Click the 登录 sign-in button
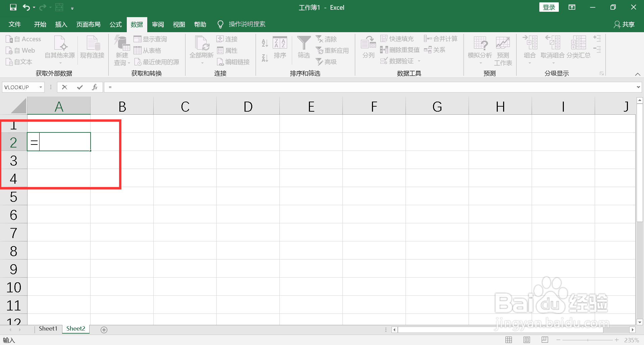 [x=549, y=7]
